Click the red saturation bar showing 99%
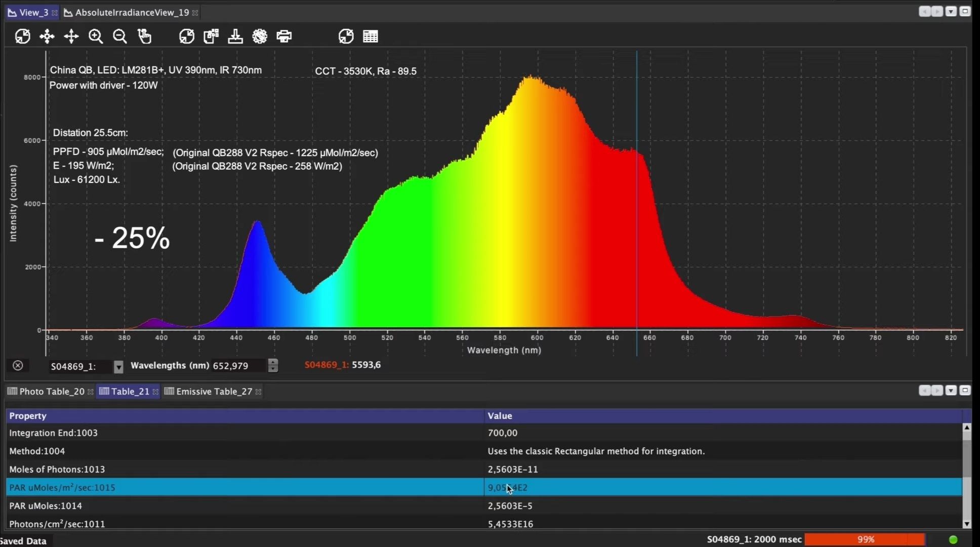The height and width of the screenshot is (547, 980). tap(865, 539)
